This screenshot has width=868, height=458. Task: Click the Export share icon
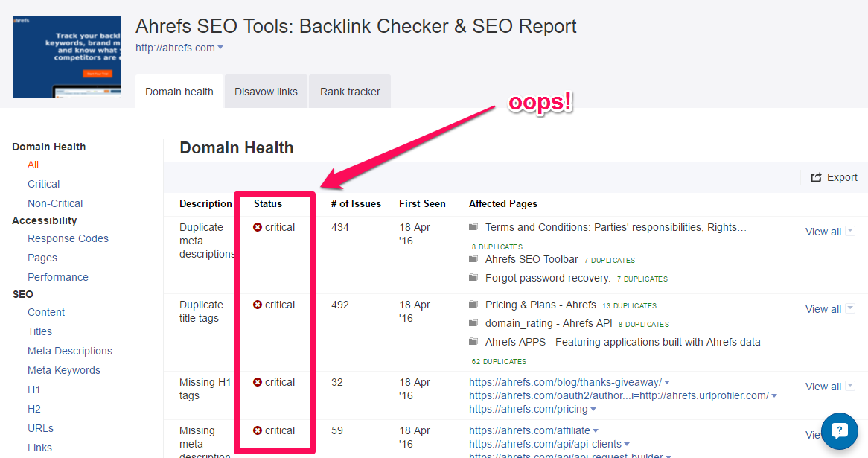point(816,178)
